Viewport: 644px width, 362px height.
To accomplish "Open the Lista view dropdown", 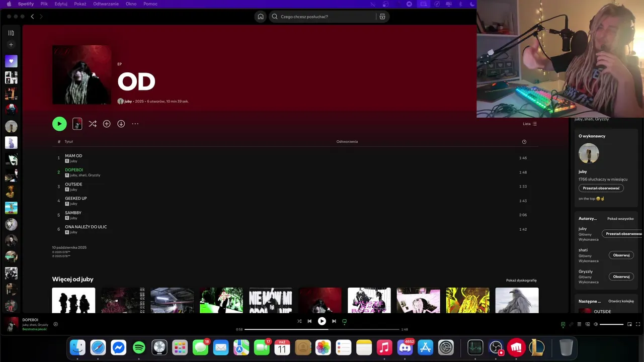I will [x=530, y=124].
